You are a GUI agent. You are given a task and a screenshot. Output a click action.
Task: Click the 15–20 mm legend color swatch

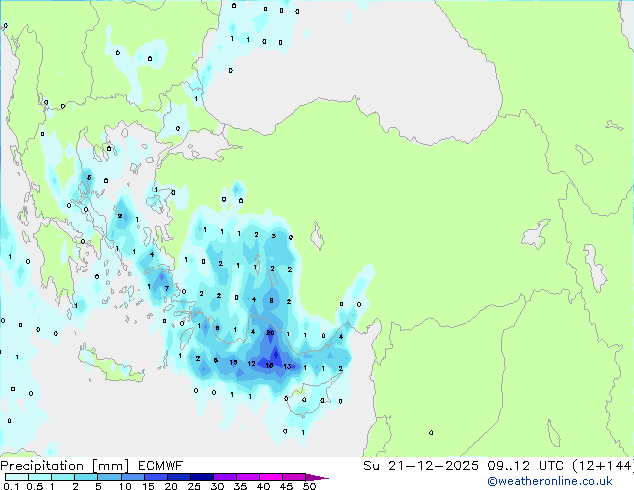click(x=156, y=477)
